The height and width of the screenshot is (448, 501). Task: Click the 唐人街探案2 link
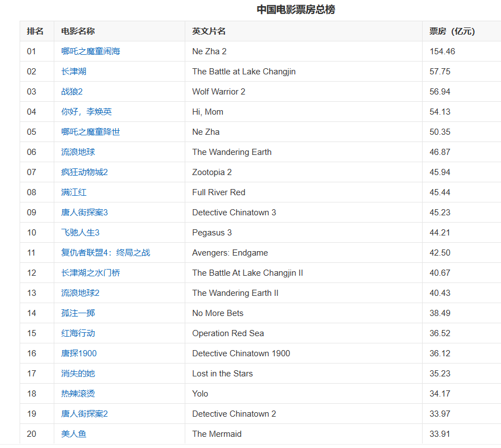pyautogui.click(x=85, y=413)
